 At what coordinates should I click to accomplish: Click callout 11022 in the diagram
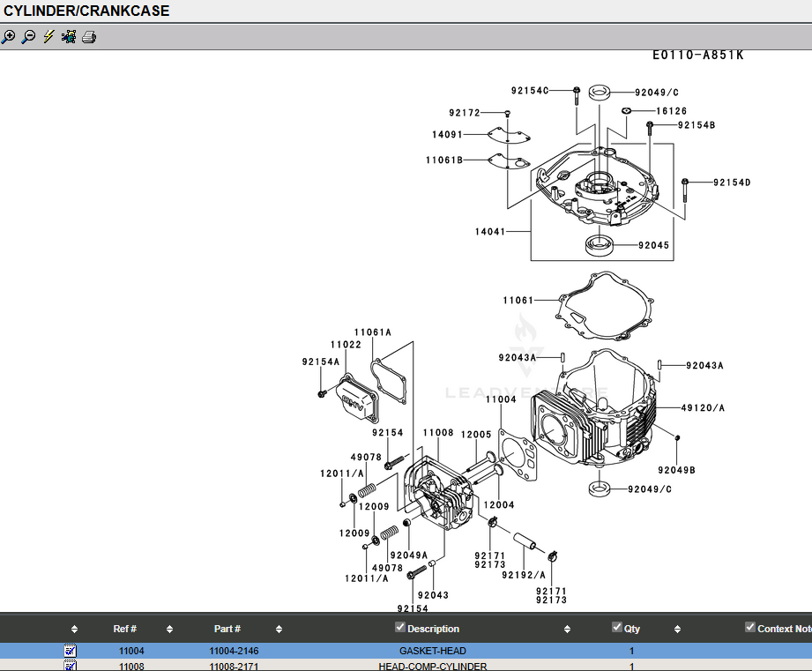click(x=346, y=345)
